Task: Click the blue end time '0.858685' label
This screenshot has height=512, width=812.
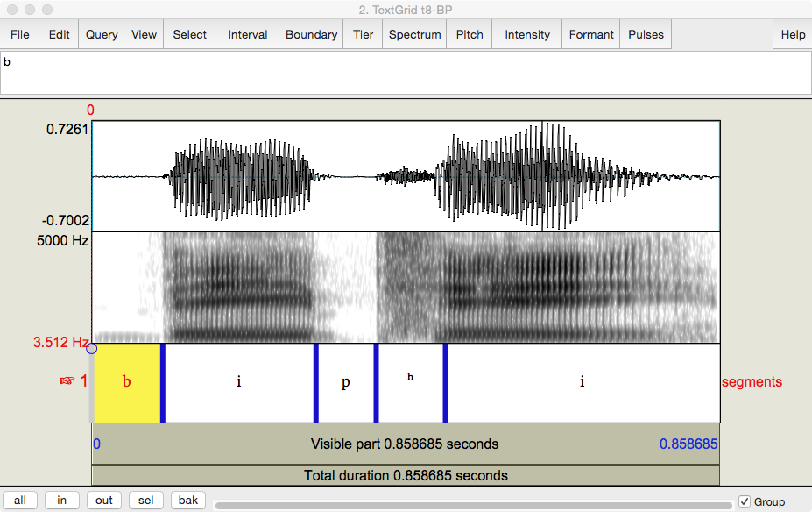Action: pos(688,444)
